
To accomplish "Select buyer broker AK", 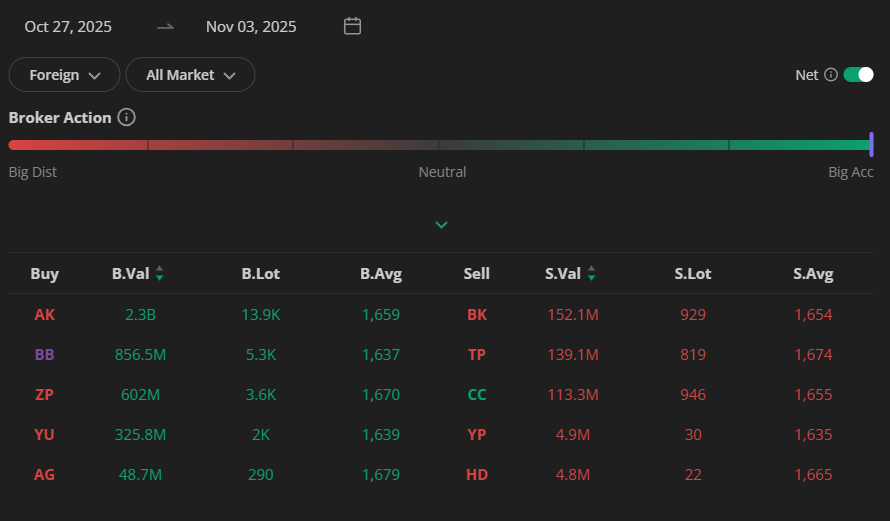I will (x=45, y=315).
